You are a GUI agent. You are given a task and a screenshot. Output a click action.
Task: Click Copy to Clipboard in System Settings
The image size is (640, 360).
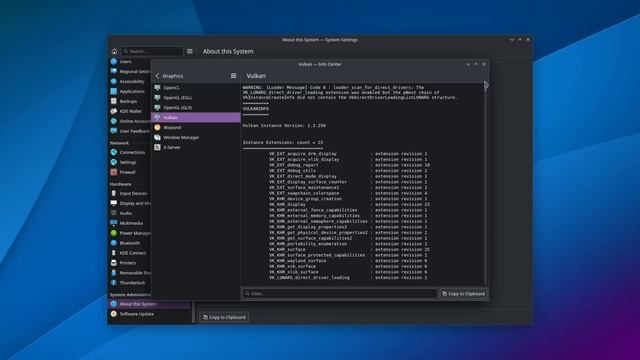pos(224,317)
